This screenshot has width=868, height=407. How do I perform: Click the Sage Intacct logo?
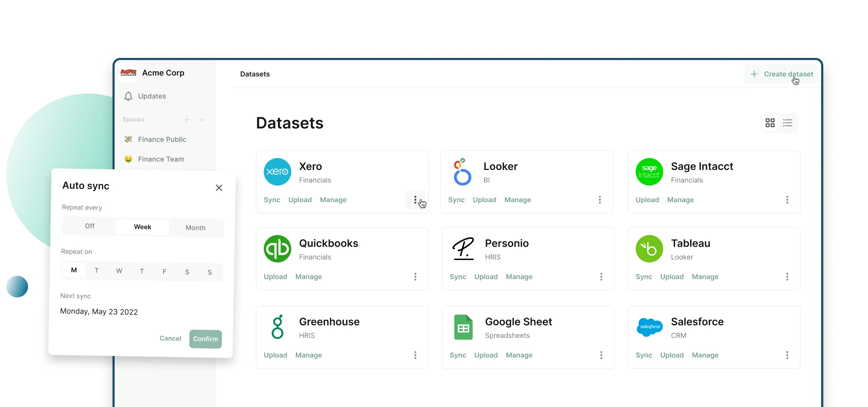click(x=649, y=172)
